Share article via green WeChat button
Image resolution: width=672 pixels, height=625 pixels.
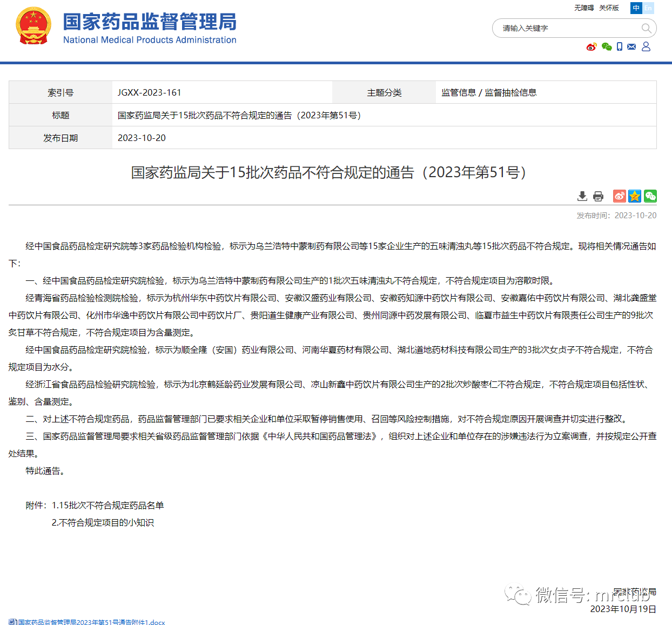pos(650,196)
